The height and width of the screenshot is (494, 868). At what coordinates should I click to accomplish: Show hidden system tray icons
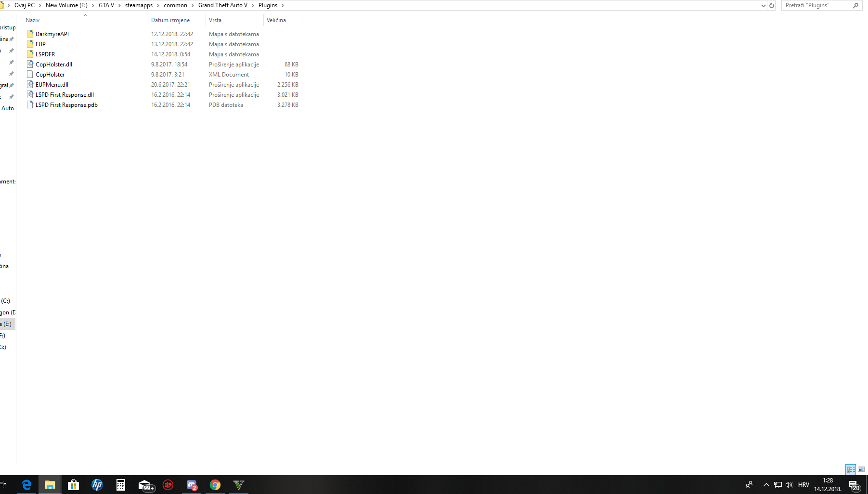point(766,485)
